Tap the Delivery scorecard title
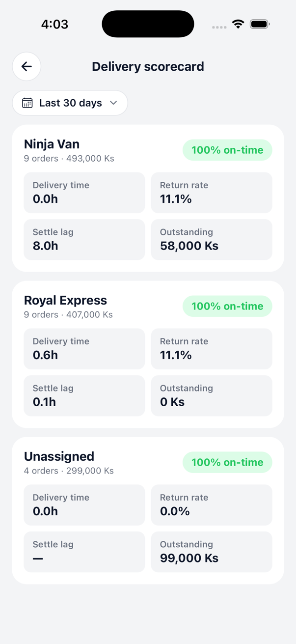 [x=148, y=66]
